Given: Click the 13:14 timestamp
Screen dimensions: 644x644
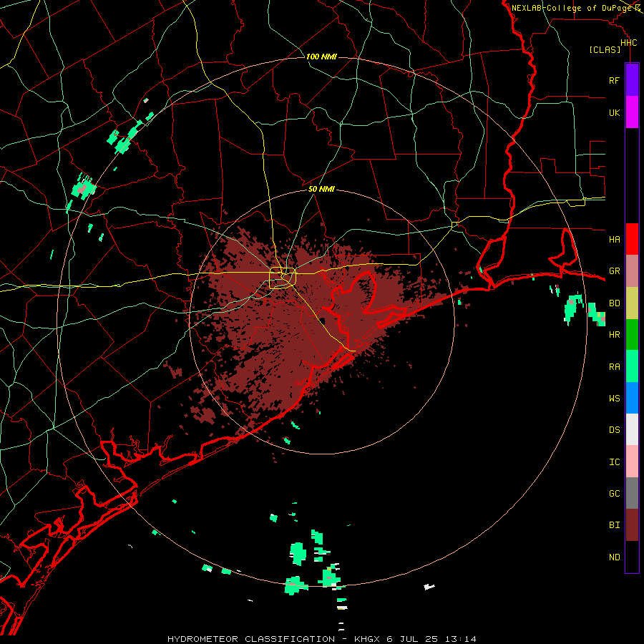Looking at the screenshot, I should (x=462, y=639).
